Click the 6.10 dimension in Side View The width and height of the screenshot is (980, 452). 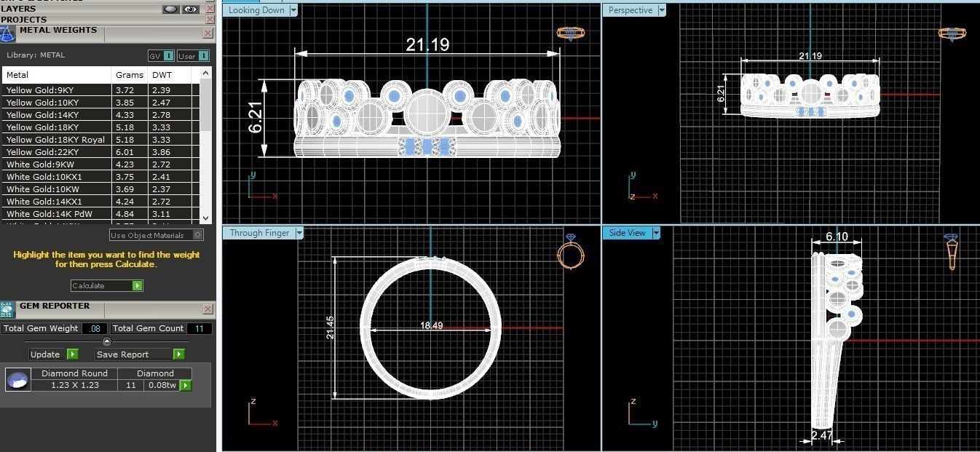click(837, 237)
